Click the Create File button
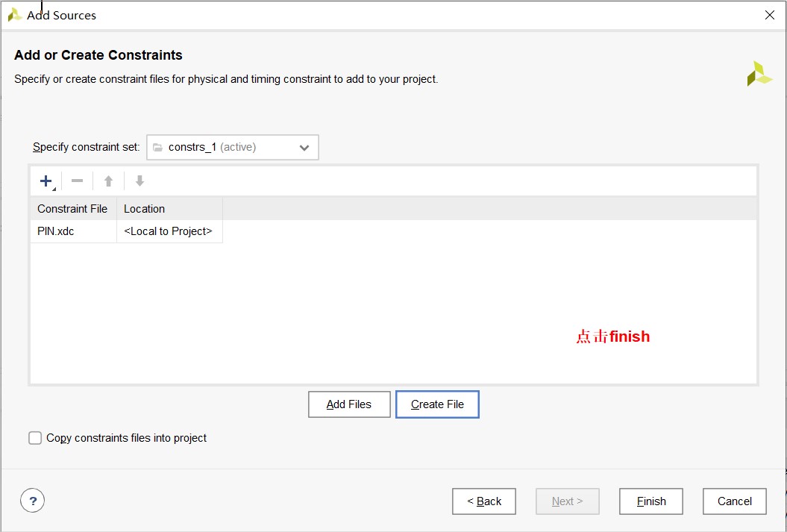The image size is (787, 532). (437, 404)
